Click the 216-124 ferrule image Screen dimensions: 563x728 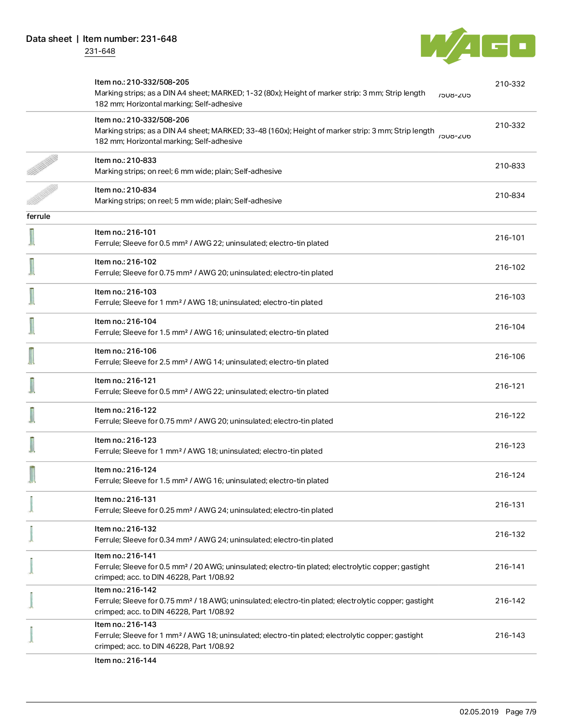point(32,475)
